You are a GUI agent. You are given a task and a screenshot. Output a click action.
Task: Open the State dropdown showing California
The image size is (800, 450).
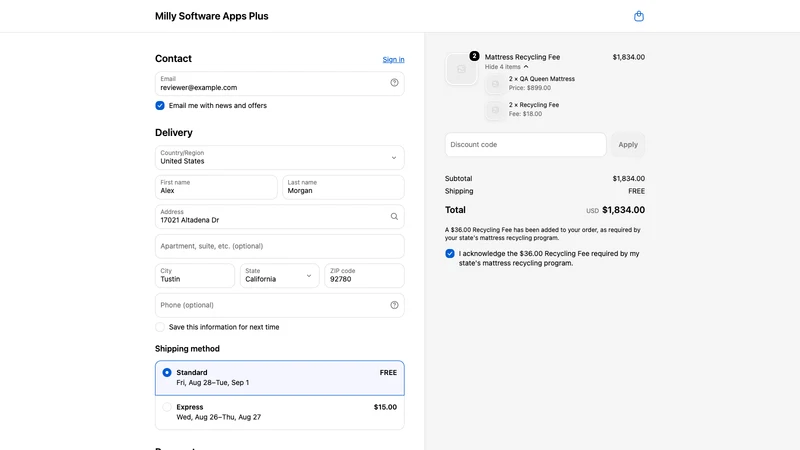point(280,276)
